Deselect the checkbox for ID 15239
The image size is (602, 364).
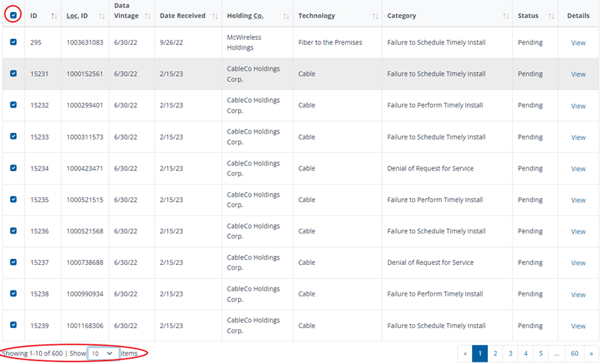point(14,325)
